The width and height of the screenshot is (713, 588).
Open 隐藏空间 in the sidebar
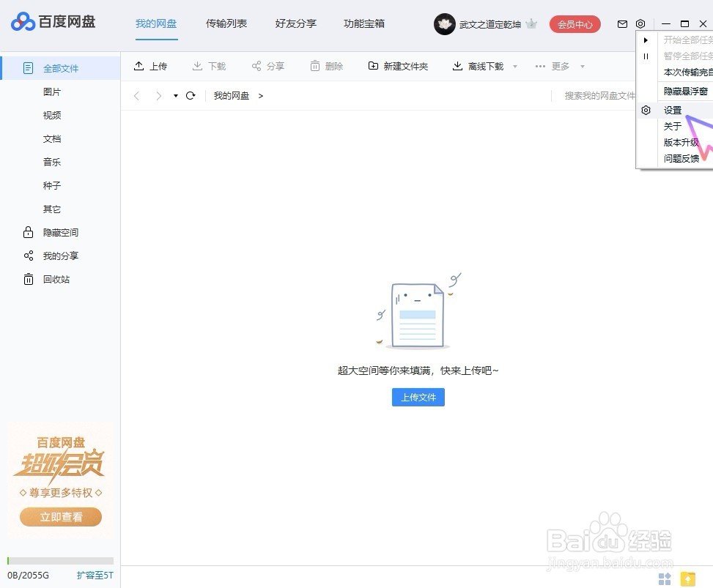point(59,232)
